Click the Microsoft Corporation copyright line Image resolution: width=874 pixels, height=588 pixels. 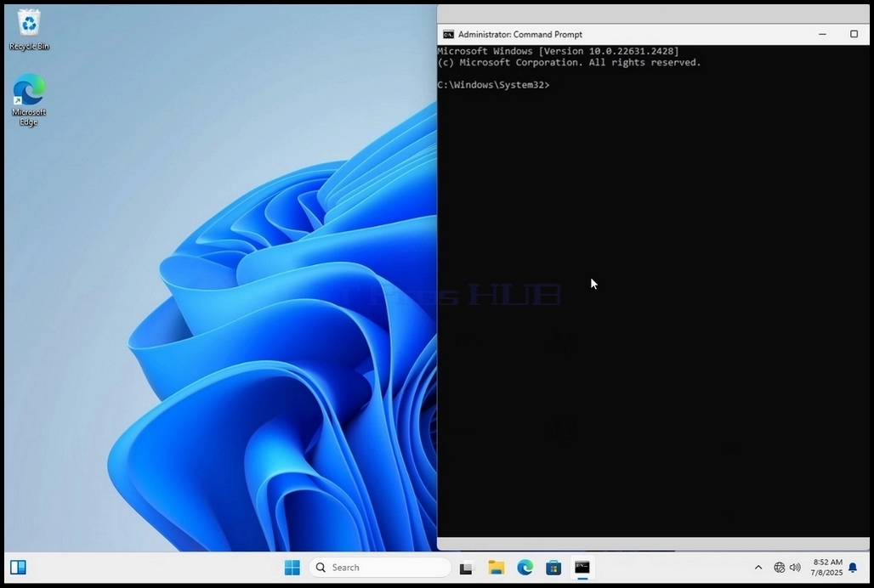[569, 62]
